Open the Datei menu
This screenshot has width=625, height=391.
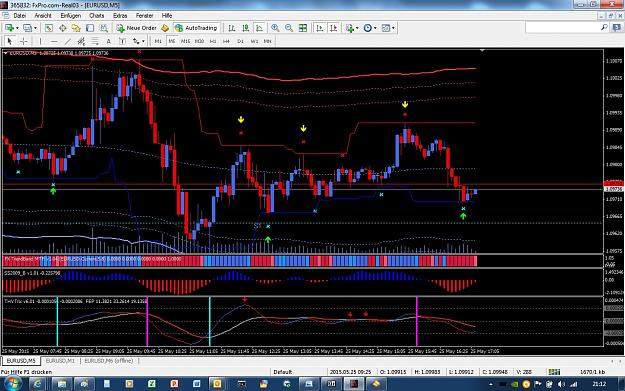20,16
